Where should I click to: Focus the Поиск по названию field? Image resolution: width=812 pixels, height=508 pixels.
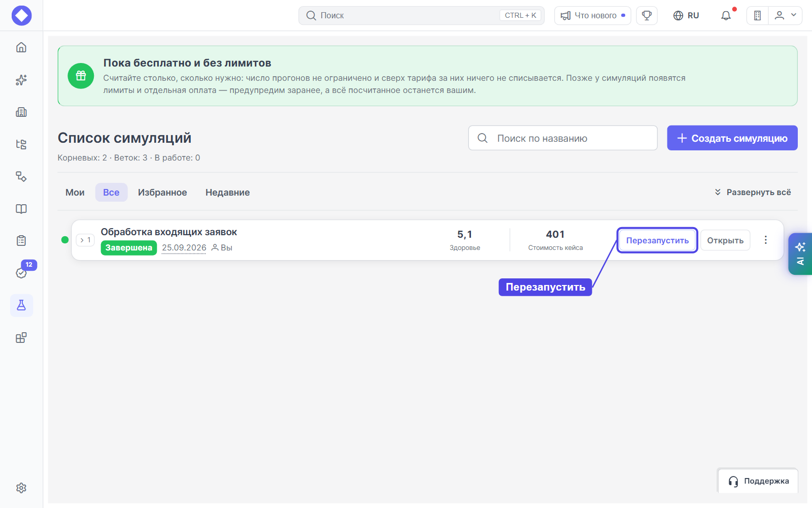(x=563, y=138)
